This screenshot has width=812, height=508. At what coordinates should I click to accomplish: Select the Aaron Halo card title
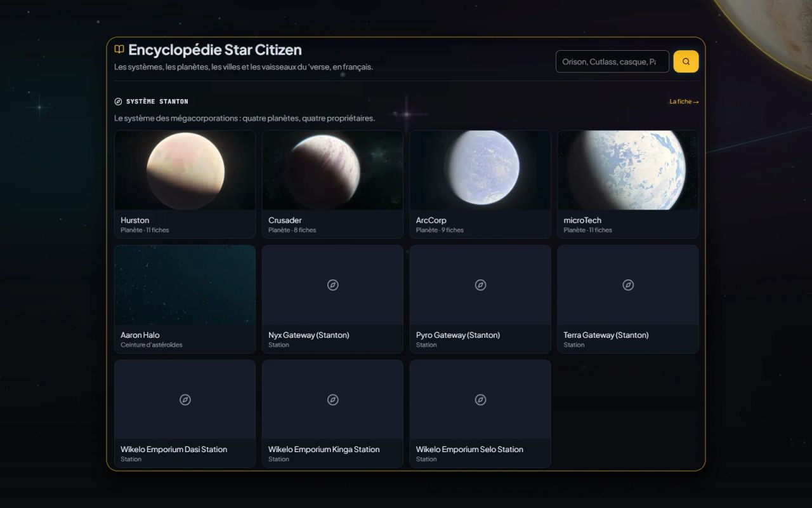140,335
